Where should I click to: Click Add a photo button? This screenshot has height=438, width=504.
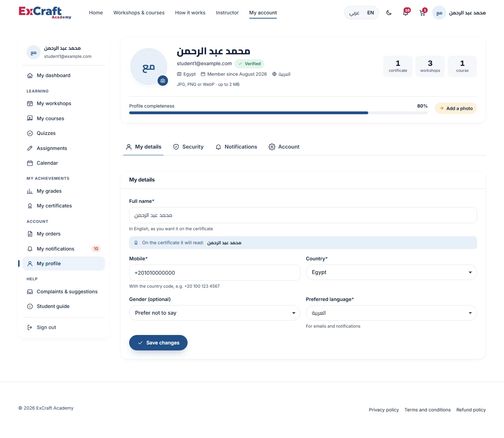pos(456,108)
